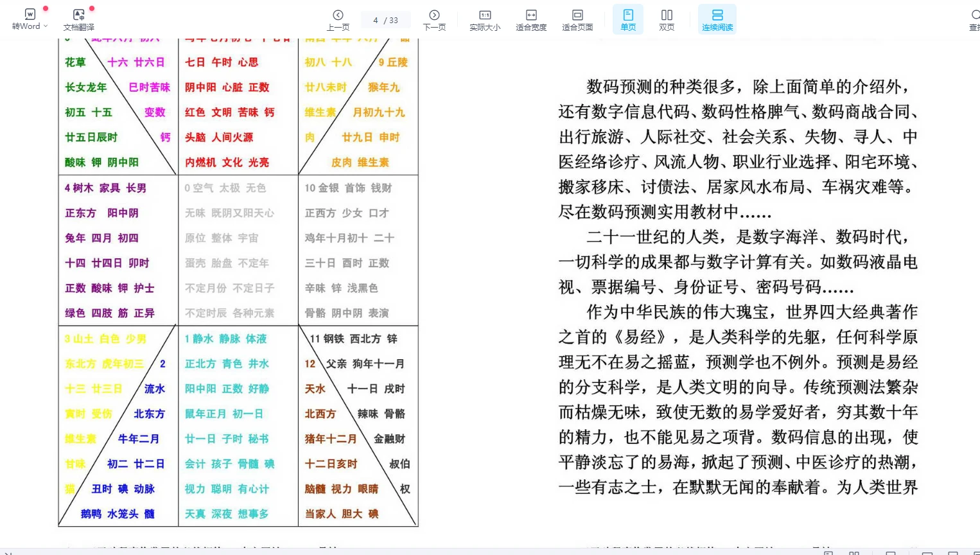The image size is (980, 555).
Task: Click the brown line 当家人 胆大 碘
Action: [x=342, y=515]
